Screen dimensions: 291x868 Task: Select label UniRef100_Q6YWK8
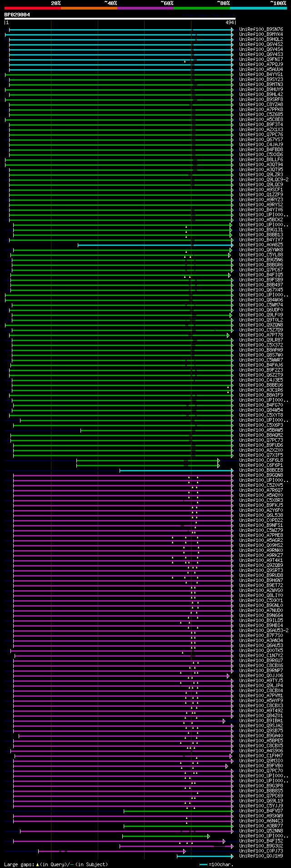pyautogui.click(x=261, y=250)
